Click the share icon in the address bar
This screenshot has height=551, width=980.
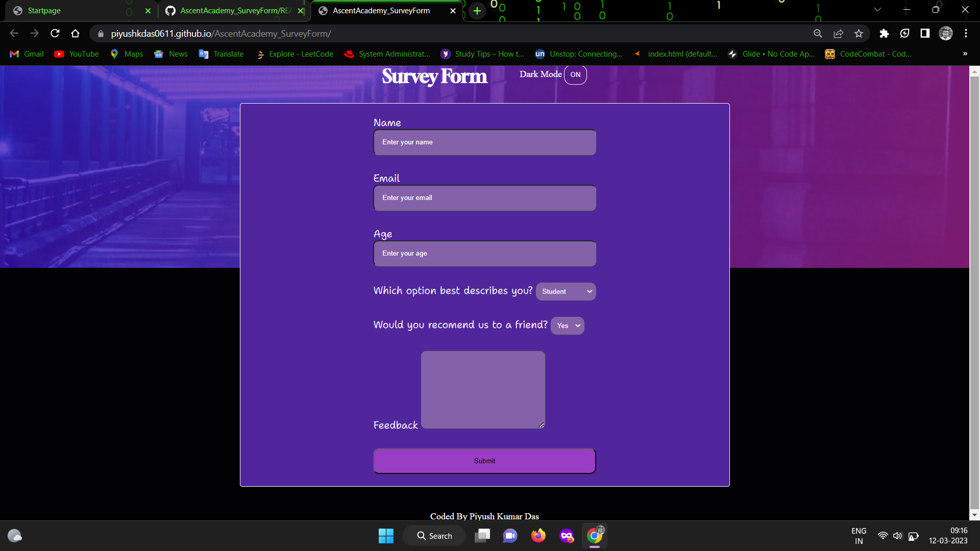839,33
